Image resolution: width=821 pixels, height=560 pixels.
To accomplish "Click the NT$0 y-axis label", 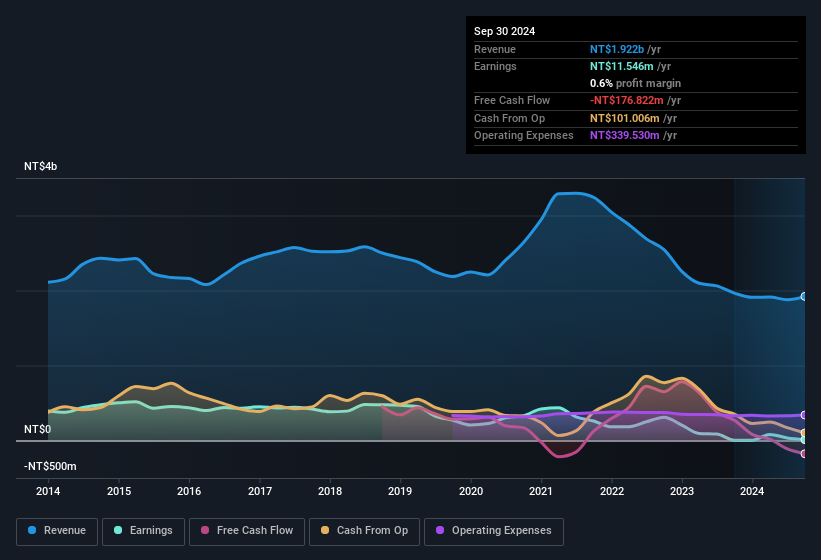I will click(37, 429).
